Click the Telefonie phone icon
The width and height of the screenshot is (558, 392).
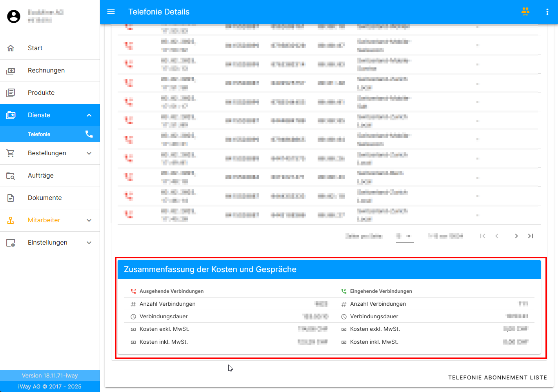[89, 134]
